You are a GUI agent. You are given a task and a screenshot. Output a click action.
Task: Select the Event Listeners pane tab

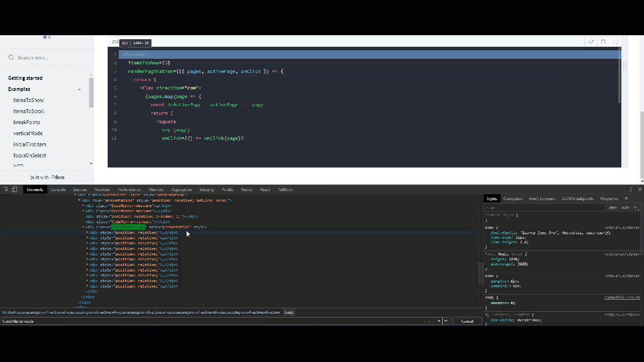(542, 199)
